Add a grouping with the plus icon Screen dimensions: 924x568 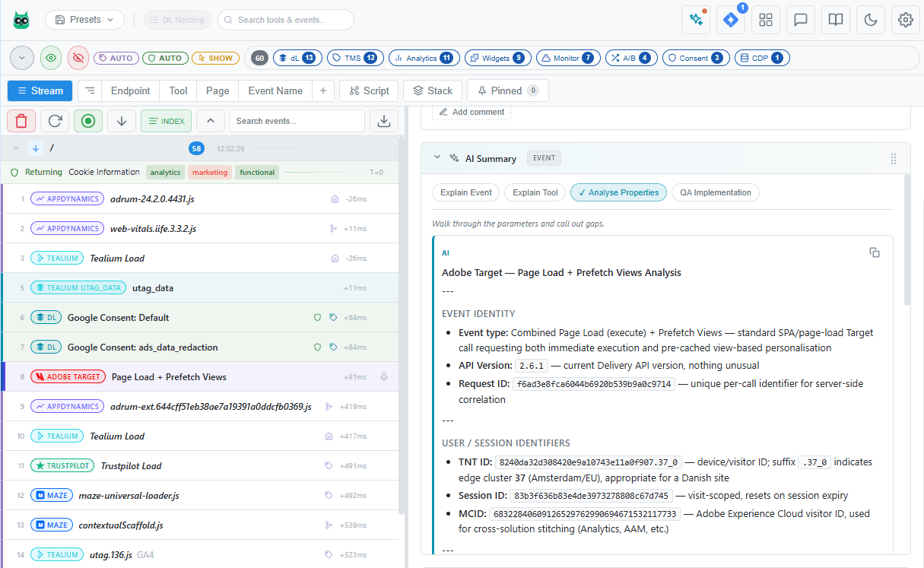[323, 90]
